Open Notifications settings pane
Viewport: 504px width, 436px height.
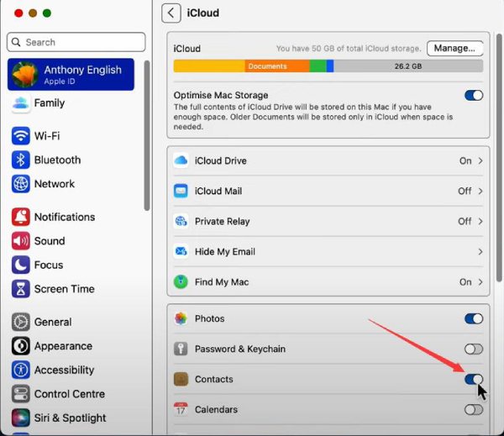(71, 217)
